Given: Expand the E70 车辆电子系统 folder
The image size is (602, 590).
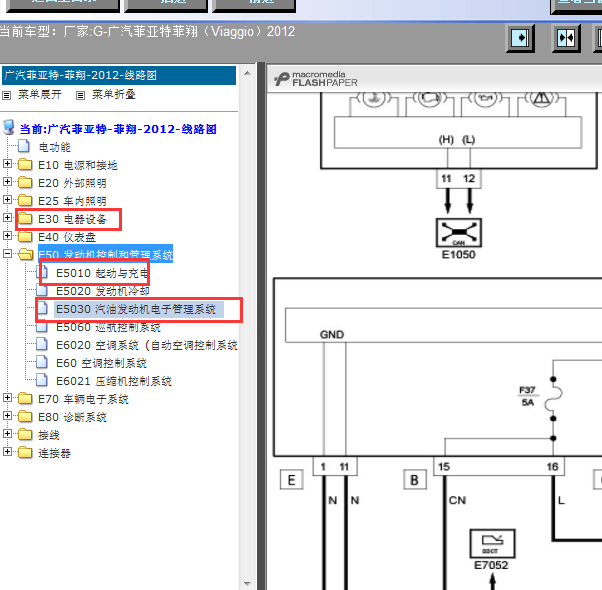Looking at the screenshot, I should pos(7,398).
